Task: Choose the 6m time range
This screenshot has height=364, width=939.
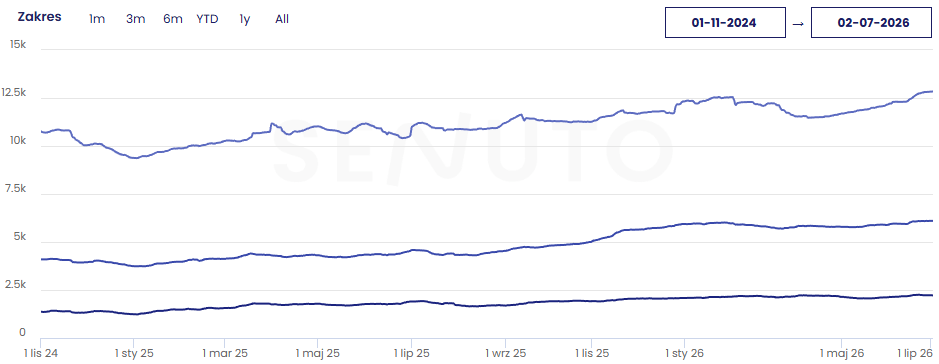Action: click(x=172, y=19)
